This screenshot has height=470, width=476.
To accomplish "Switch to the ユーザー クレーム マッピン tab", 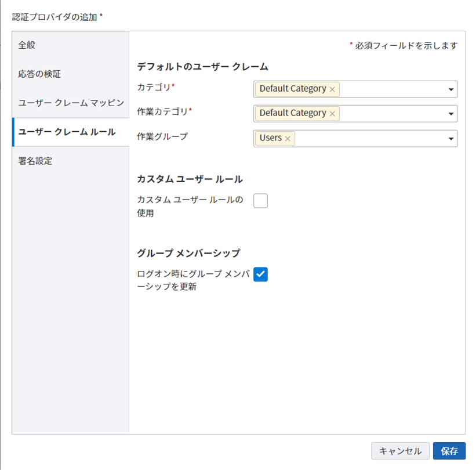I will point(65,103).
